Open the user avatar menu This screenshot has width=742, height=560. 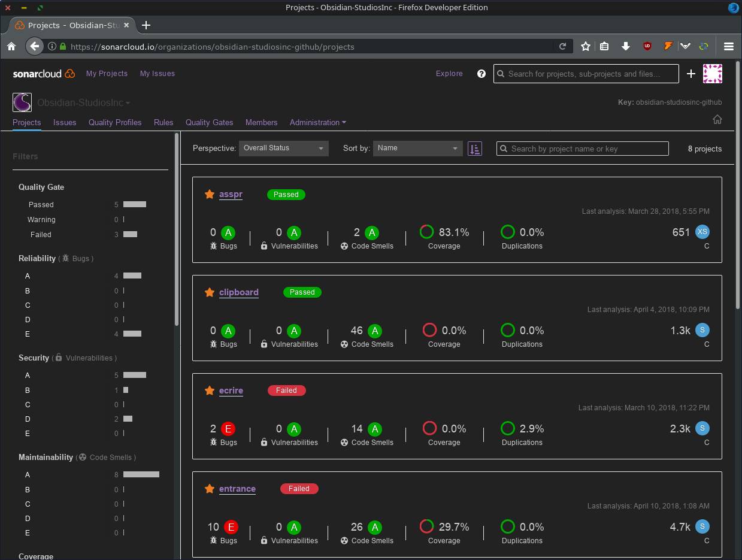pyautogui.click(x=712, y=74)
